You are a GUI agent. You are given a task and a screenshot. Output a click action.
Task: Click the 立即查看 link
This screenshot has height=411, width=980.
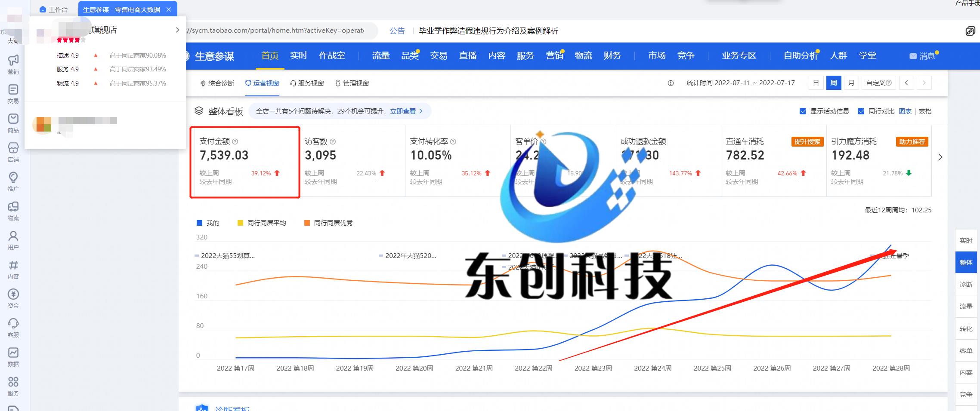(403, 111)
